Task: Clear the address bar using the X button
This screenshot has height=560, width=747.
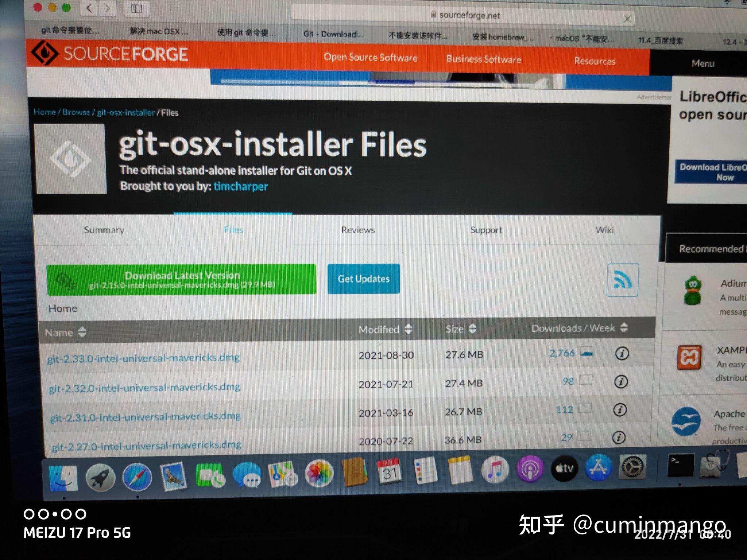Action: coord(627,18)
